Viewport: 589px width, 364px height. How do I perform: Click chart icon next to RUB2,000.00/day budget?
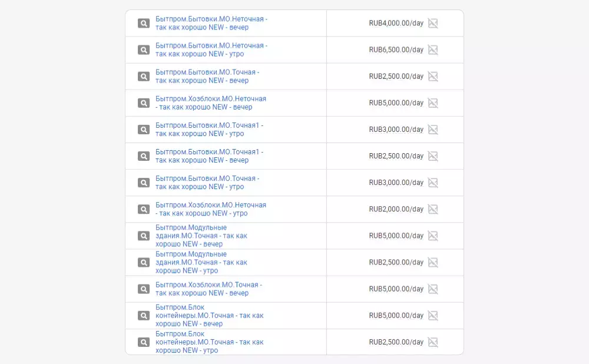(x=433, y=209)
